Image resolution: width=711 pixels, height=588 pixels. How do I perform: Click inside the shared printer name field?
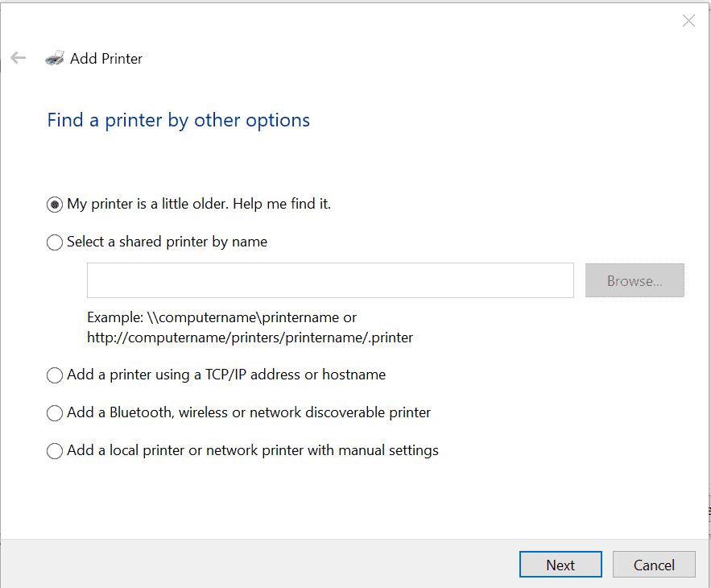(x=330, y=280)
